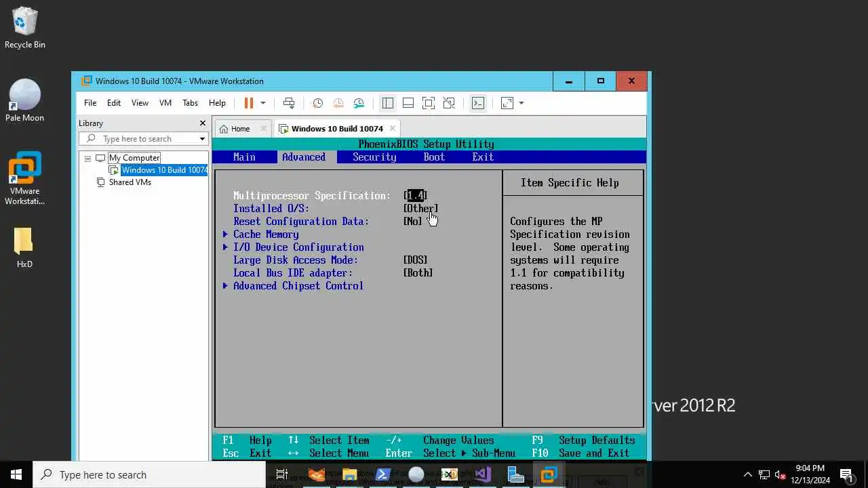Click the stretch guest display icon
Screen dimensions: 868x488
pos(507,103)
